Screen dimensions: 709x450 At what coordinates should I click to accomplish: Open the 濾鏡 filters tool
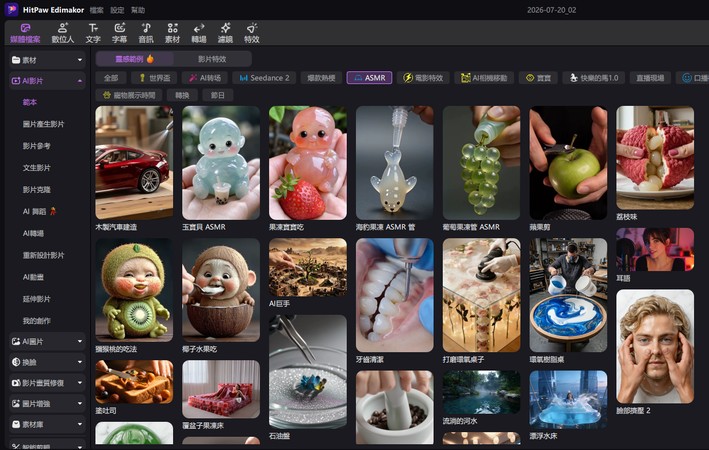[225, 33]
